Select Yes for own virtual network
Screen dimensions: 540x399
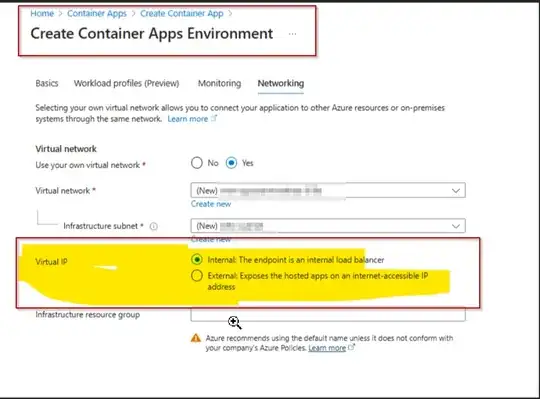(x=231, y=163)
